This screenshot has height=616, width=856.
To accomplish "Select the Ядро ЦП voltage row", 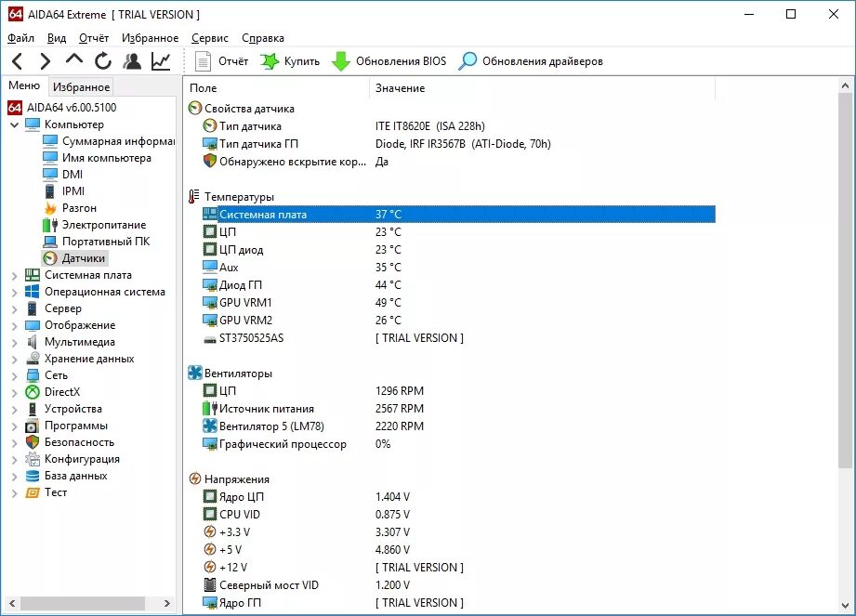I will pos(458,496).
